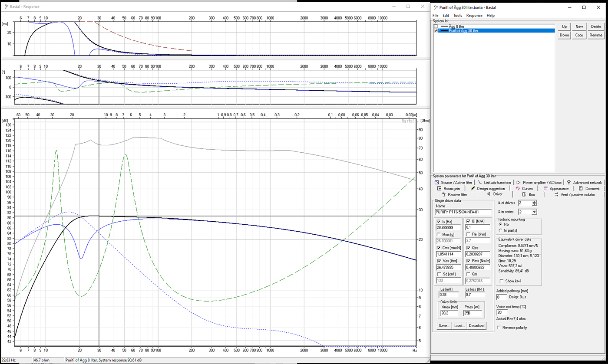This screenshot has height=364, width=608.
Task: Toggle the Mms [g] checkbox
Action: pyautogui.click(x=439, y=234)
